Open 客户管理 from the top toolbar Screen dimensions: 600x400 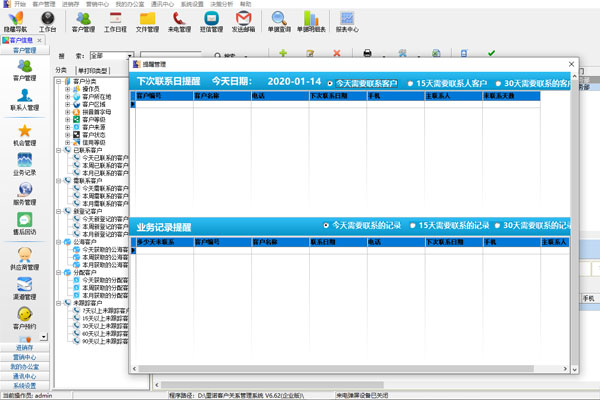[x=83, y=22]
